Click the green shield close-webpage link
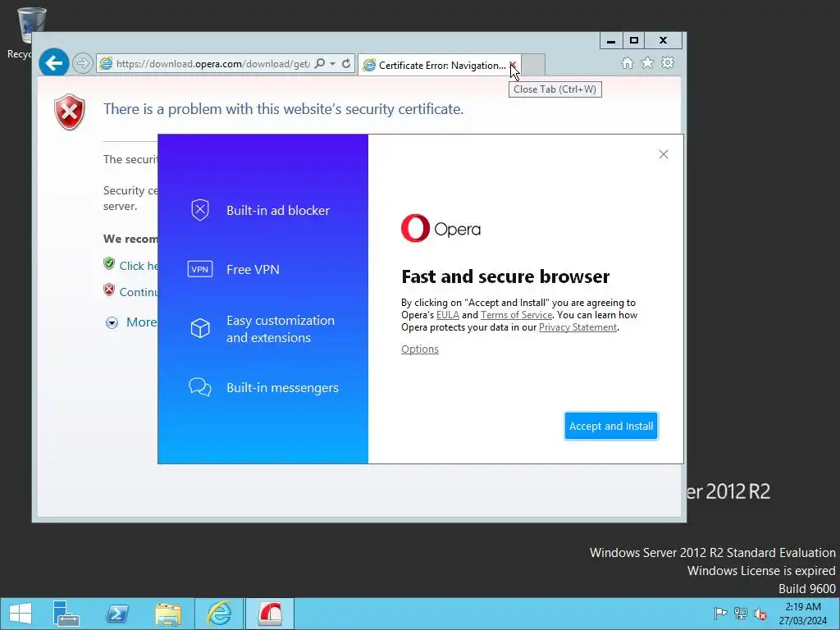This screenshot has width=840, height=630. (131, 265)
